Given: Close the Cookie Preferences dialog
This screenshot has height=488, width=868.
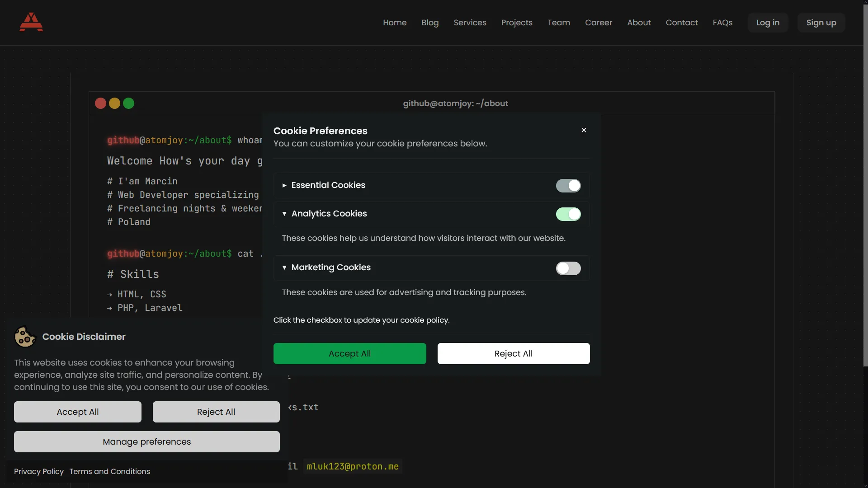Looking at the screenshot, I should click(584, 130).
